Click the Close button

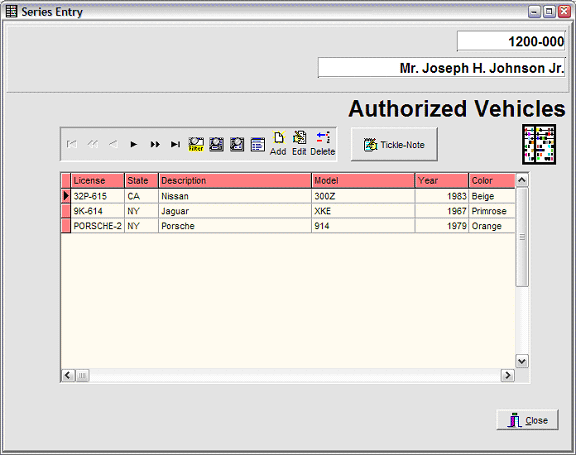[x=528, y=420]
